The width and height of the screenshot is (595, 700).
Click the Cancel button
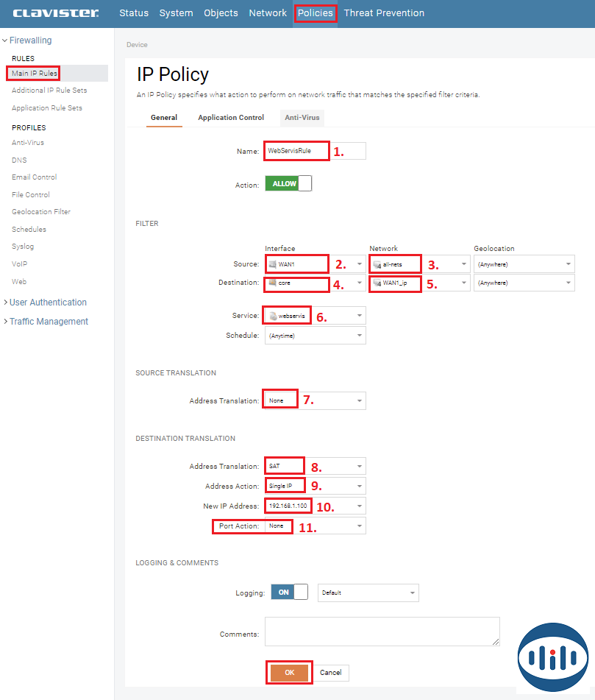coord(331,673)
